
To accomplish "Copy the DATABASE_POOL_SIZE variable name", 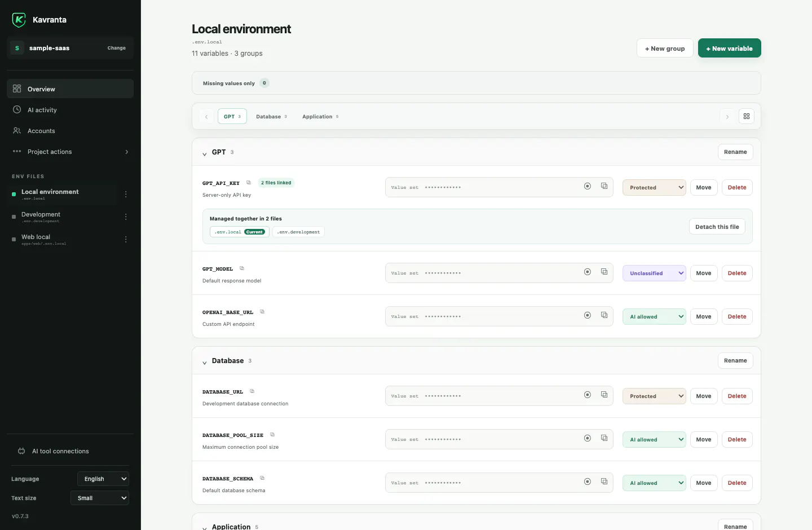I will click(x=272, y=435).
